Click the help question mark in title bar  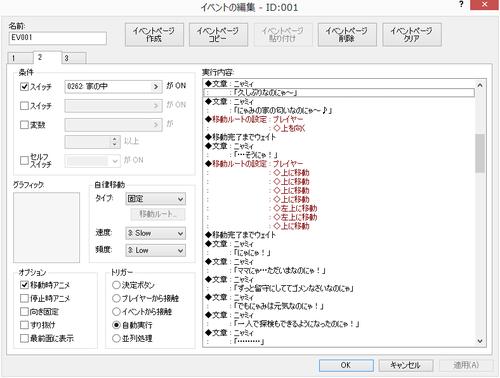(461, 4)
